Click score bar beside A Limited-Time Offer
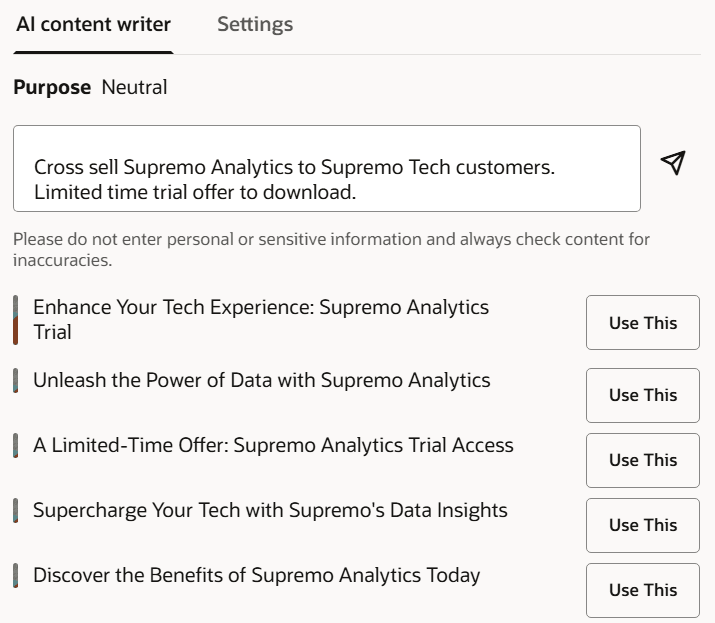The width and height of the screenshot is (715, 623). pos(16,445)
